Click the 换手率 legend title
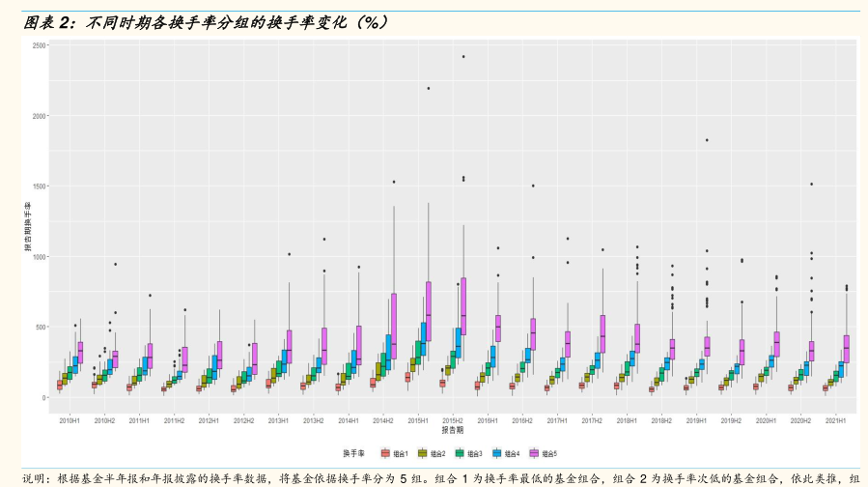 352,452
